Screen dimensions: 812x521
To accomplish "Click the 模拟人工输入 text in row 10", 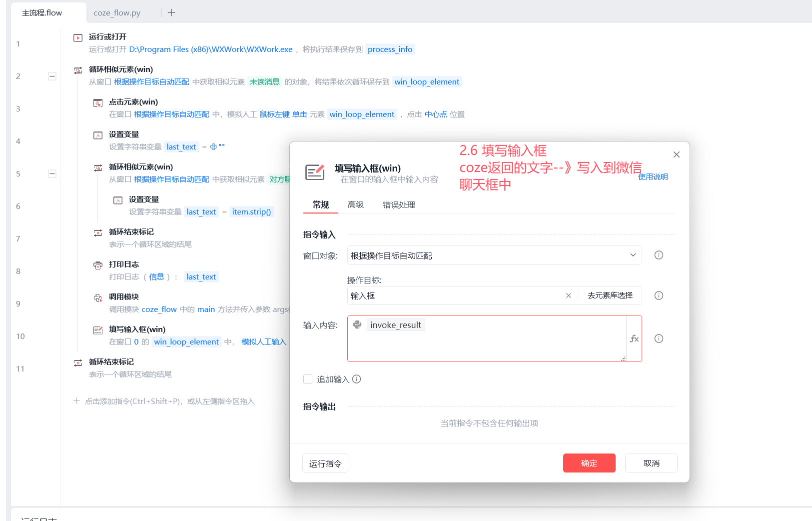I will (264, 341).
